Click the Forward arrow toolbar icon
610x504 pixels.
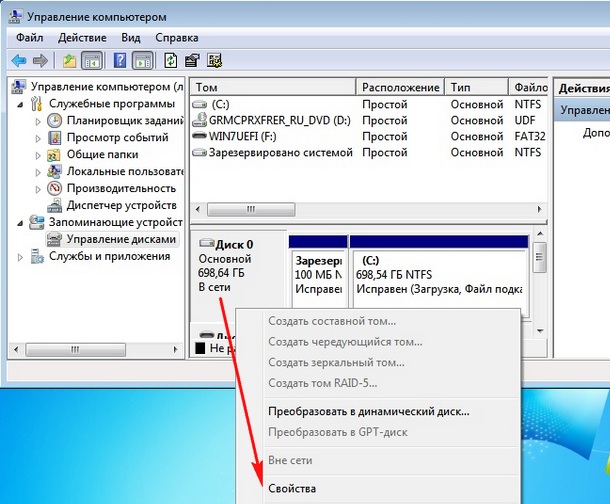pyautogui.click(x=40, y=61)
